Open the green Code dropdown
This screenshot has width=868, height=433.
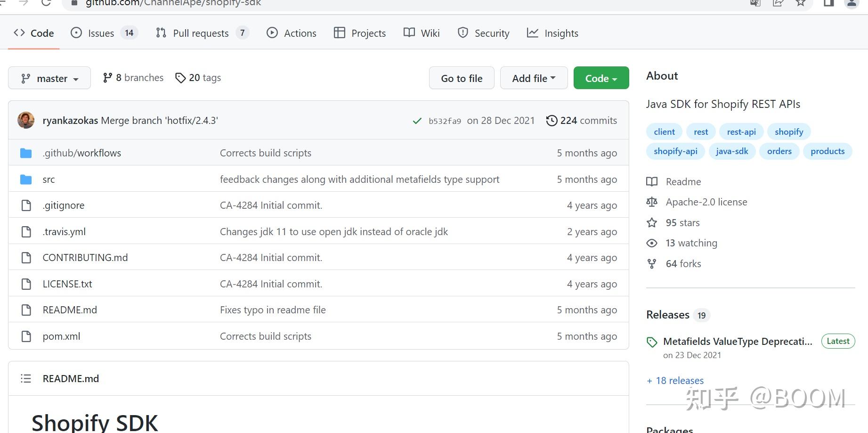click(x=601, y=78)
